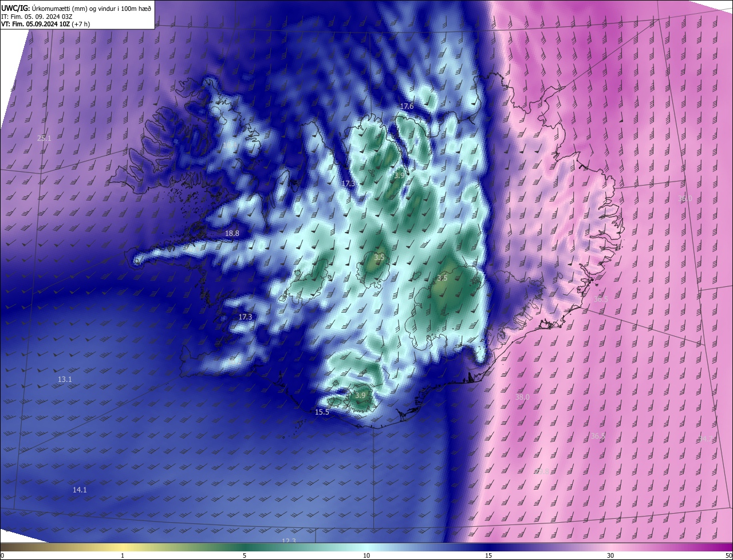
Task: Click the 15.5 value label at the south coast
Action: [x=322, y=412]
